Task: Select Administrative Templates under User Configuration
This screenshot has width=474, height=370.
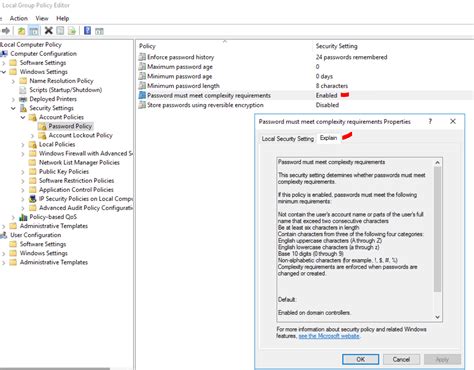Action: pos(54,262)
